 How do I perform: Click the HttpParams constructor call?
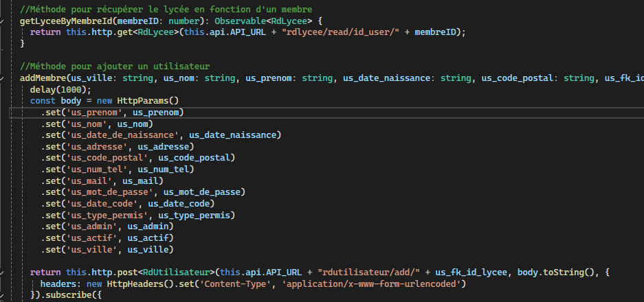coord(147,101)
